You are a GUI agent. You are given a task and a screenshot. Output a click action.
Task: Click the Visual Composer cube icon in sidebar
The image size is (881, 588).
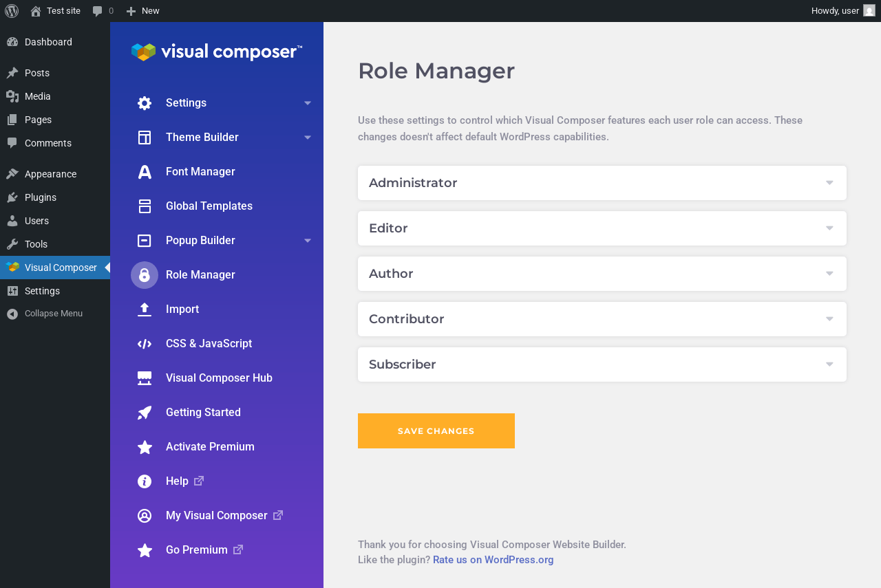pyautogui.click(x=12, y=268)
